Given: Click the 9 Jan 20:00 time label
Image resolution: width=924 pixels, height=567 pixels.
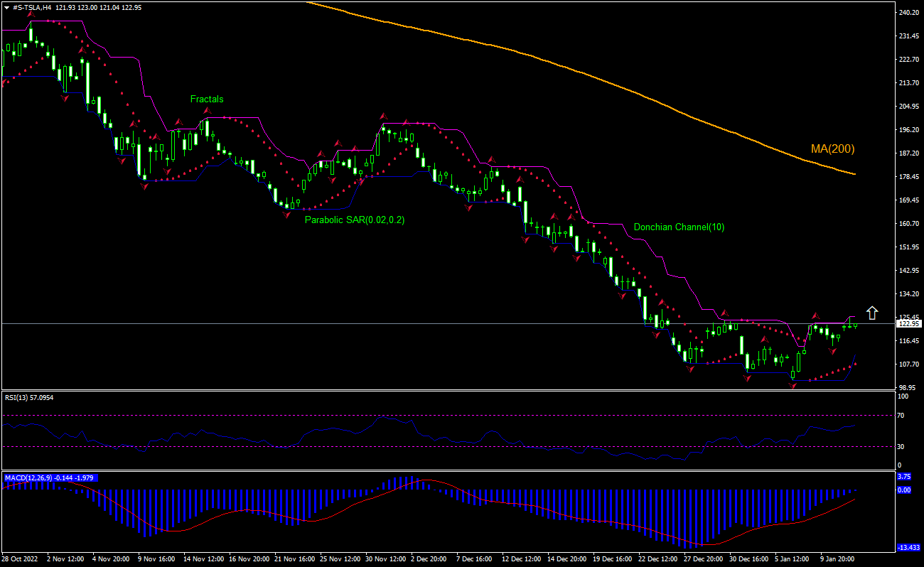Looking at the screenshot, I should tap(839, 559).
